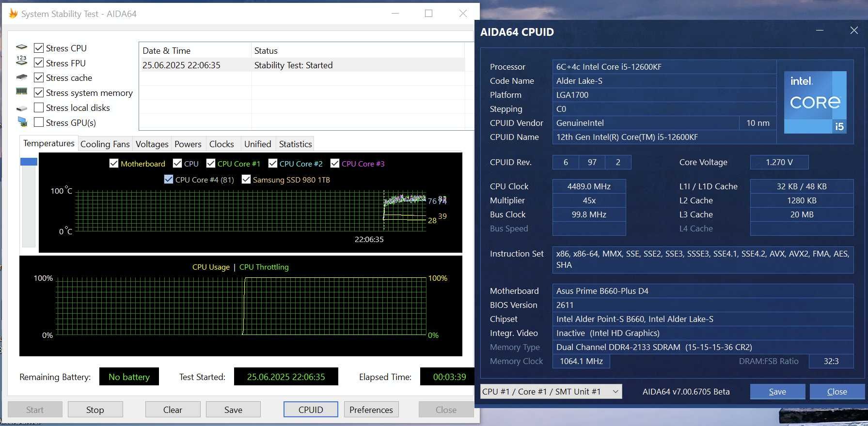Viewport: 868px width, 426px height.
Task: Click the AIDA64 flame icon in title bar
Action: (13, 14)
